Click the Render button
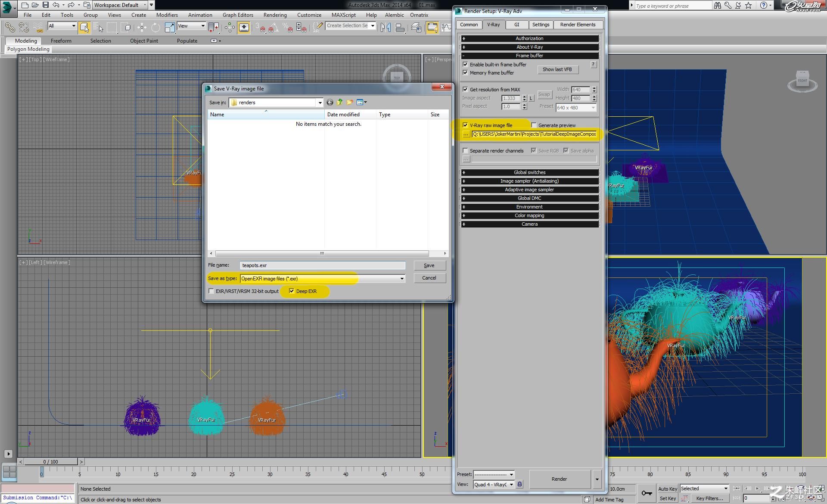 559,479
